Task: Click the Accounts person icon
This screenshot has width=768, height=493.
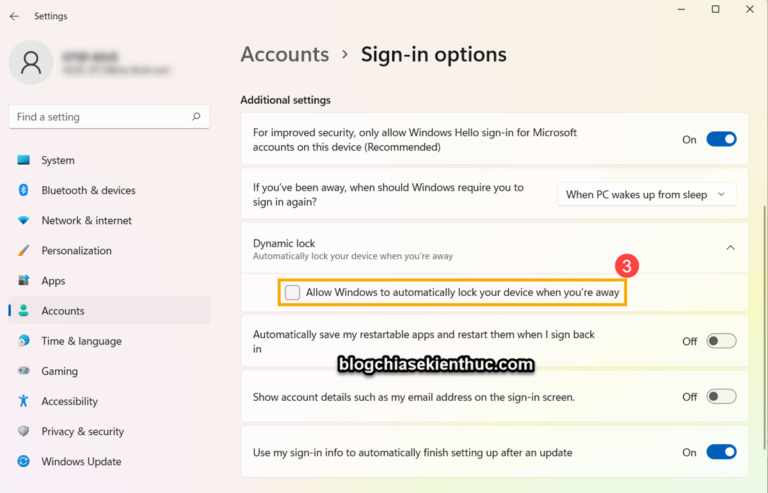Action: 23,310
